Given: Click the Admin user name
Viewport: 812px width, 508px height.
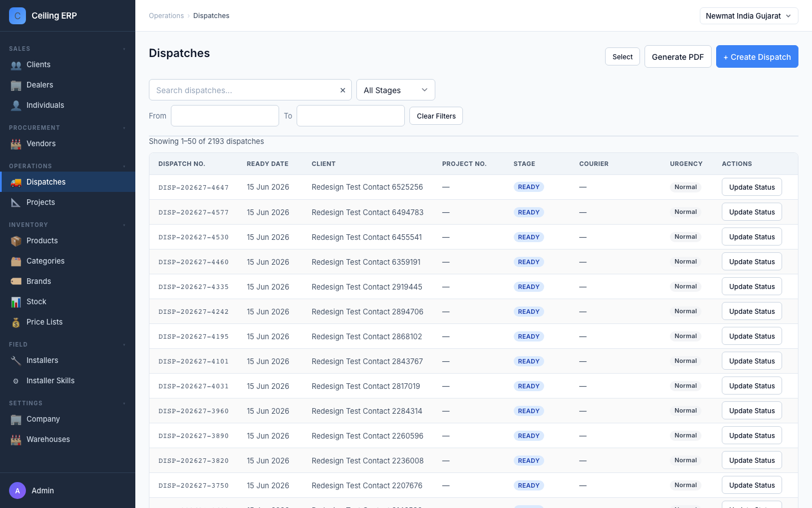Looking at the screenshot, I should point(43,491).
